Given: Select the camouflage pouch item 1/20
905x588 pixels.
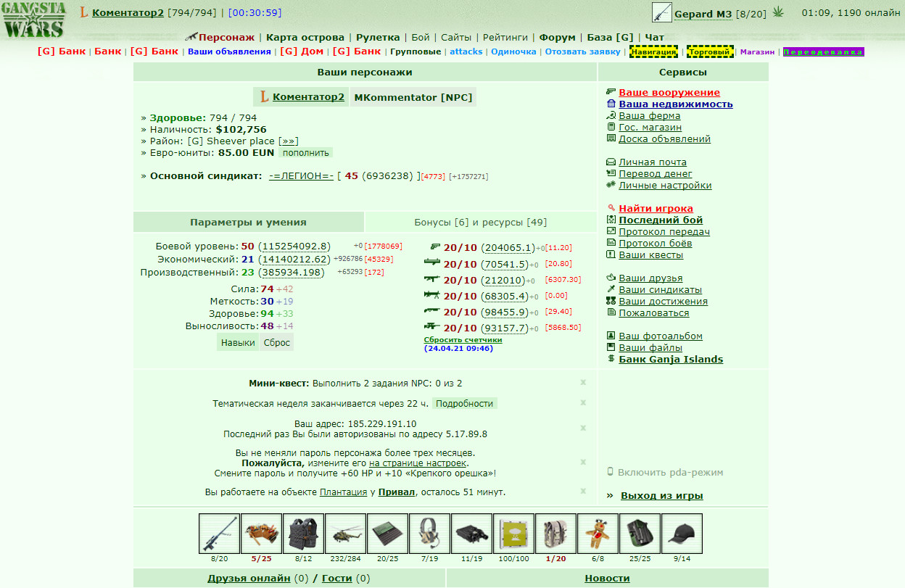Looking at the screenshot, I should click(x=555, y=534).
